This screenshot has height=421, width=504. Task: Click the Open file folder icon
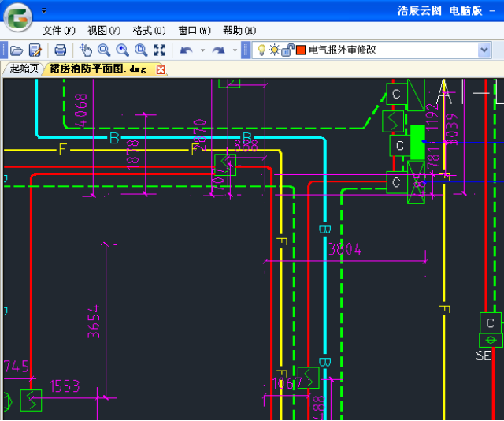coord(16,50)
